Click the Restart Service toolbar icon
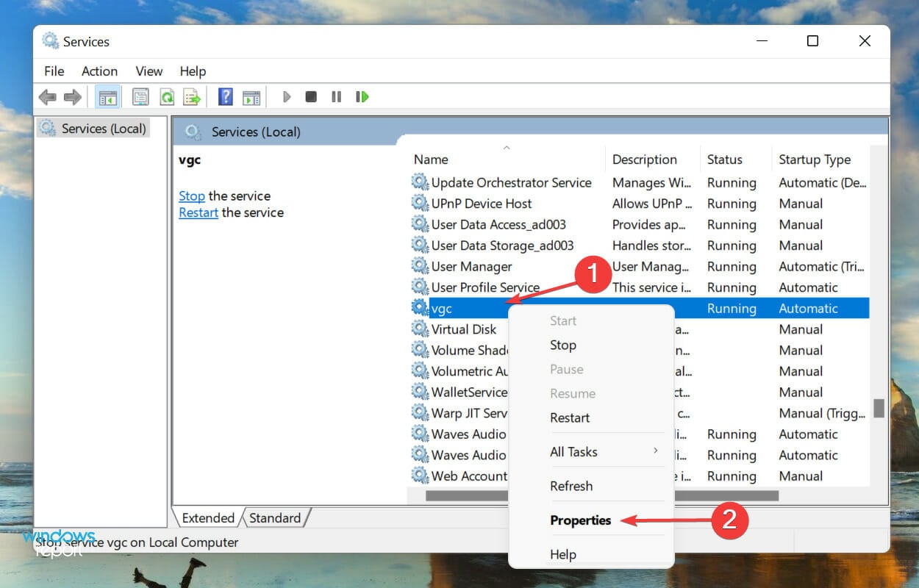This screenshot has height=588, width=919. (362, 97)
